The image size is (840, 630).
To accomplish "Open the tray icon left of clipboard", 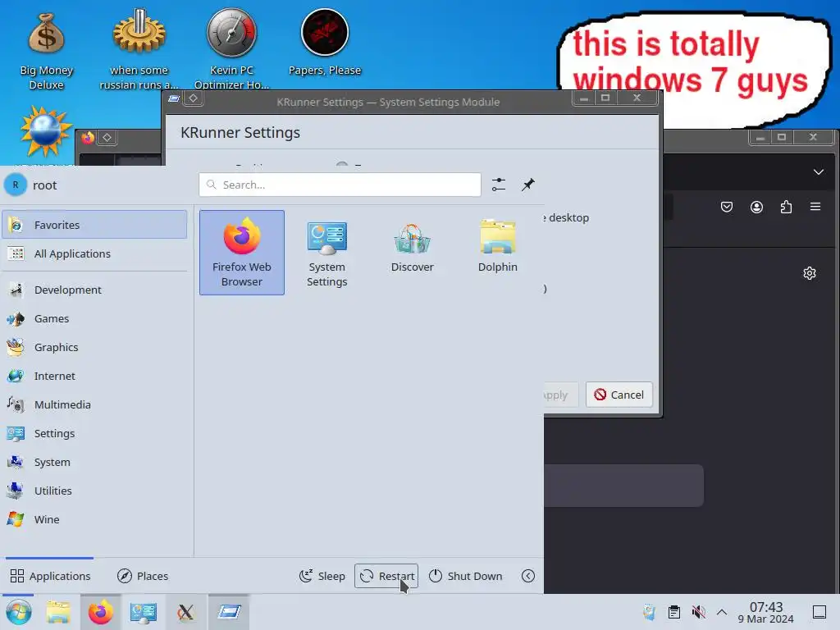I will [650, 612].
